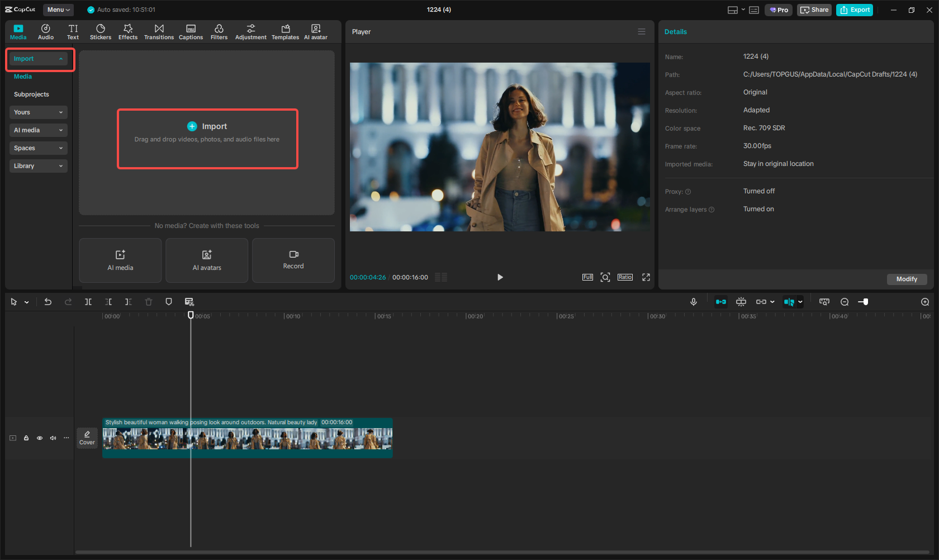Split the clip at the playhead
Viewport: 939px width, 560px height.
[x=88, y=301]
